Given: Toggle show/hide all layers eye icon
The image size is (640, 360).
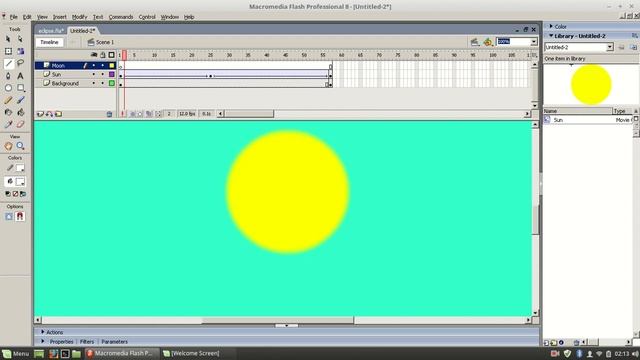Looking at the screenshot, I should tap(94, 55).
